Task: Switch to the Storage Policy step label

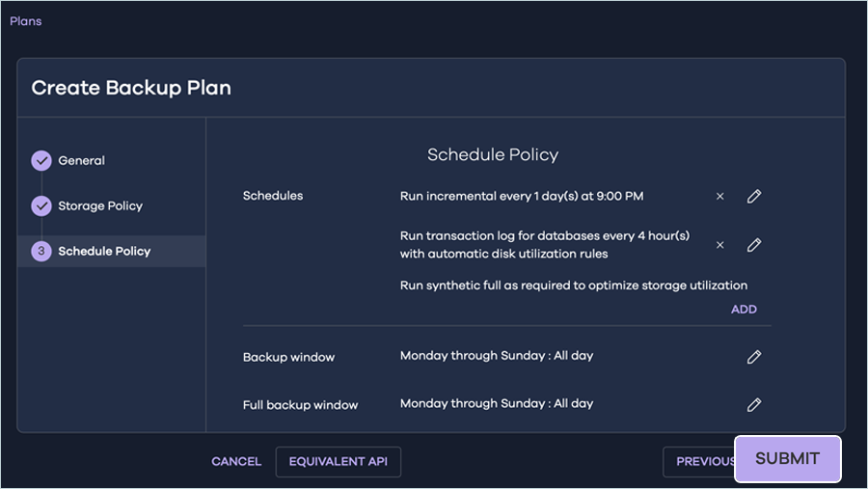Action: tap(100, 206)
